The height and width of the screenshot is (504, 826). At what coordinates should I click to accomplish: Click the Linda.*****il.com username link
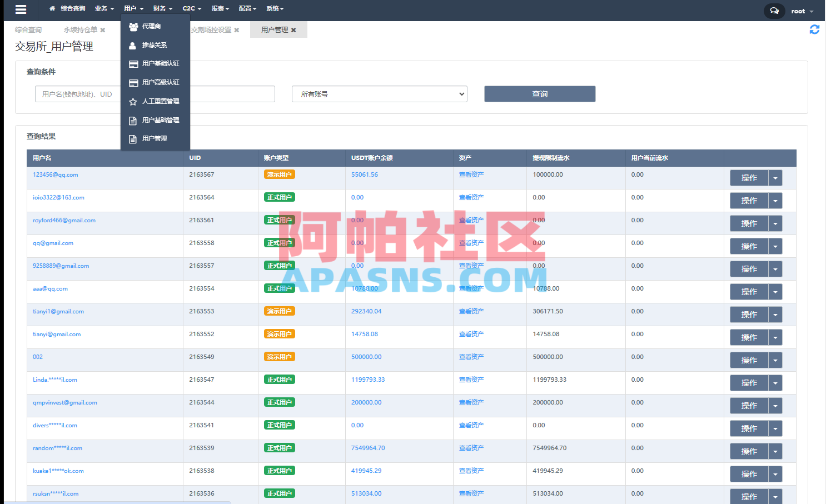(56, 380)
